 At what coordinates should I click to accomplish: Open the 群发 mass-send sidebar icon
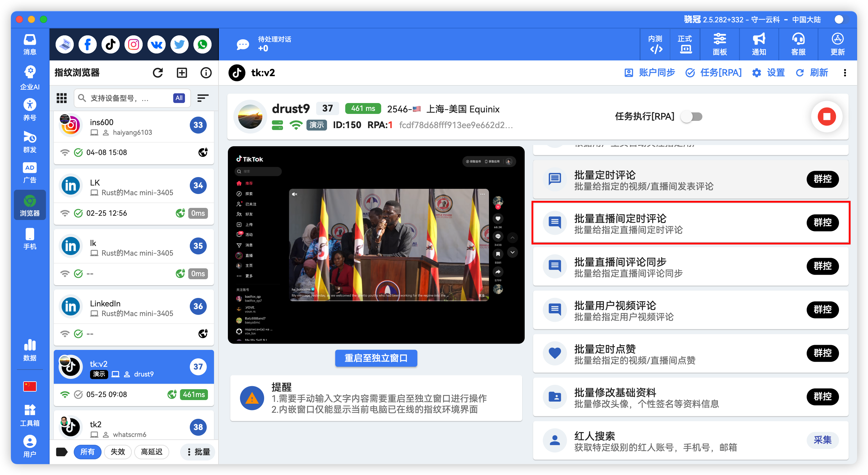click(30, 141)
